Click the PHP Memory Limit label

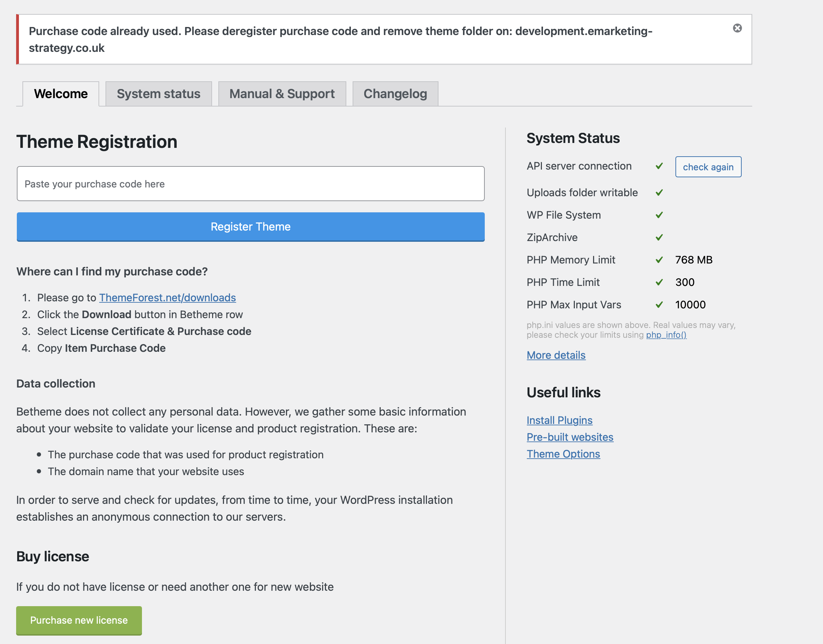tap(571, 260)
